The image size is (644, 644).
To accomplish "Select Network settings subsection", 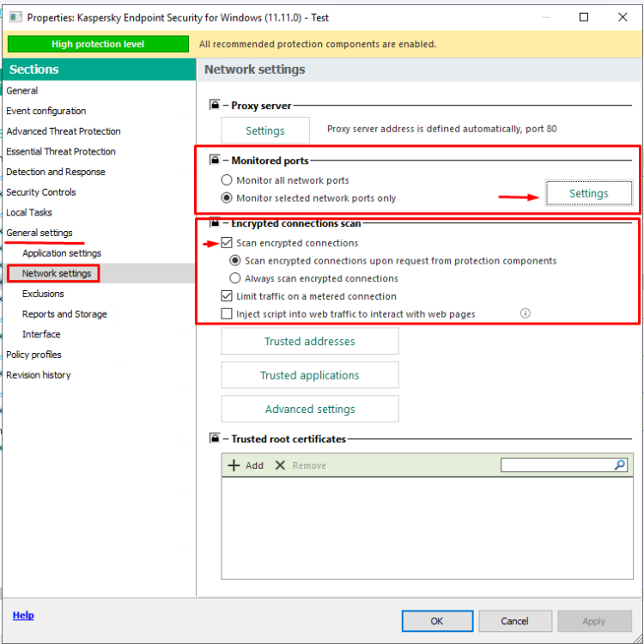I will (57, 273).
